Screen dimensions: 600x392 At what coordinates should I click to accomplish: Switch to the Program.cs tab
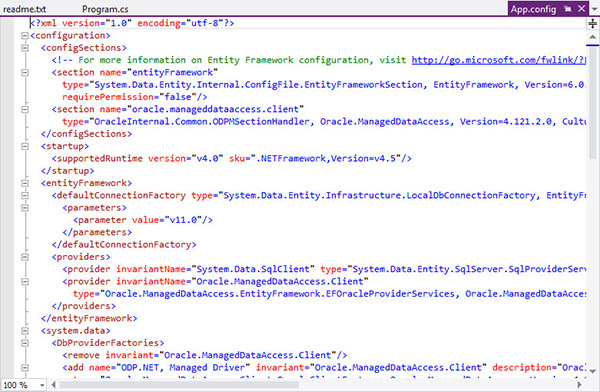[105, 9]
